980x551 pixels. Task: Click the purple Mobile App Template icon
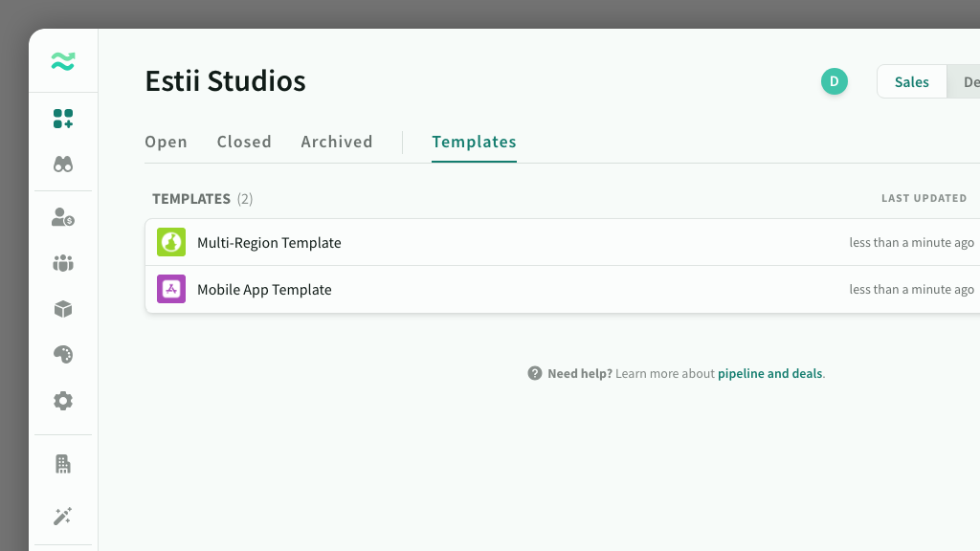(x=171, y=289)
